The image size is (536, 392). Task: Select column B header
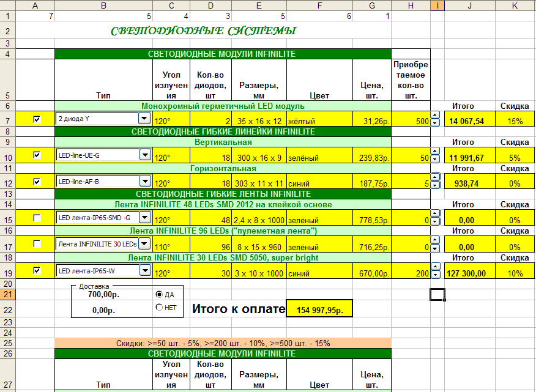103,5
